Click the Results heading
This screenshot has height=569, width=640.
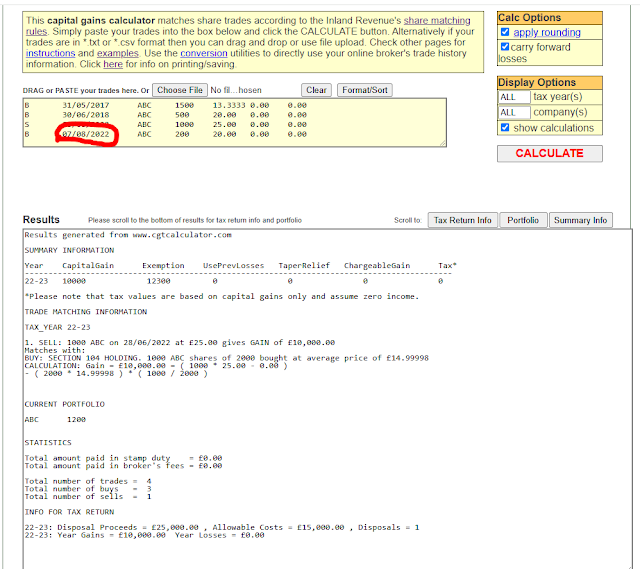pyautogui.click(x=41, y=220)
